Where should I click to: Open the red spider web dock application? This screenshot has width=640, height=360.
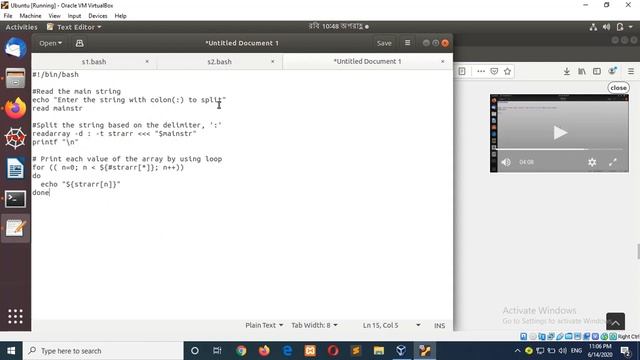coord(16,138)
